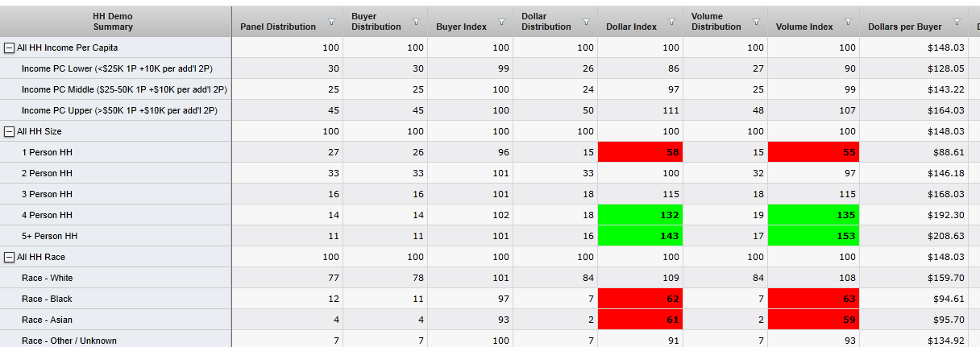Click the Volume Distribution filter icon

click(755, 22)
